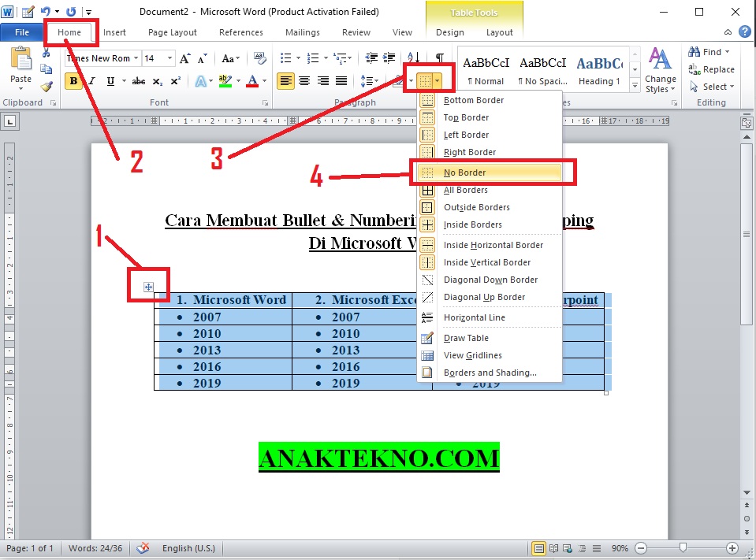Click the vertical scrollbar thumb
Viewport: 756px width, 560px height.
(747, 234)
